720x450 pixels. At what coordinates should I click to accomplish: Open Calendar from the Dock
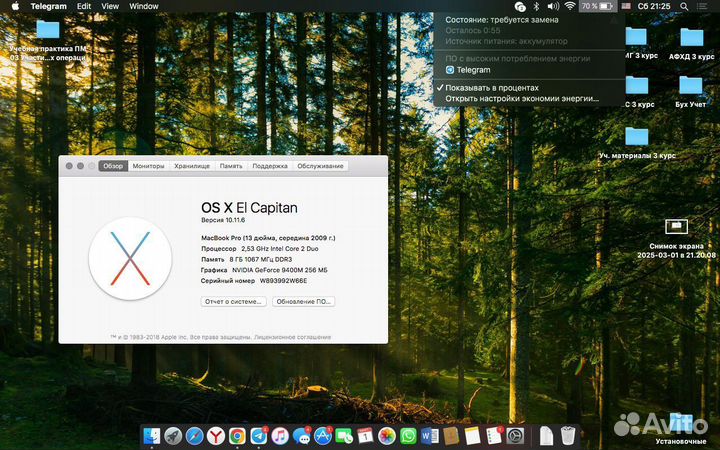point(365,436)
